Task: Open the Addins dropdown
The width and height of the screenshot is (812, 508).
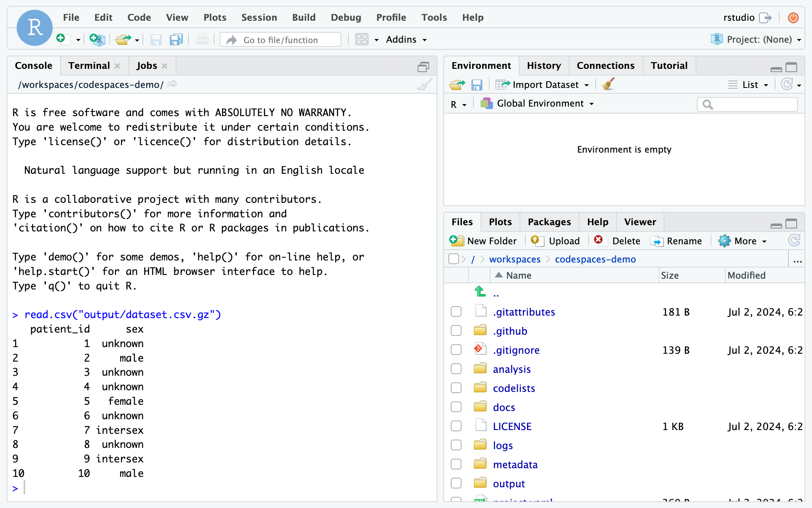Action: [x=406, y=39]
